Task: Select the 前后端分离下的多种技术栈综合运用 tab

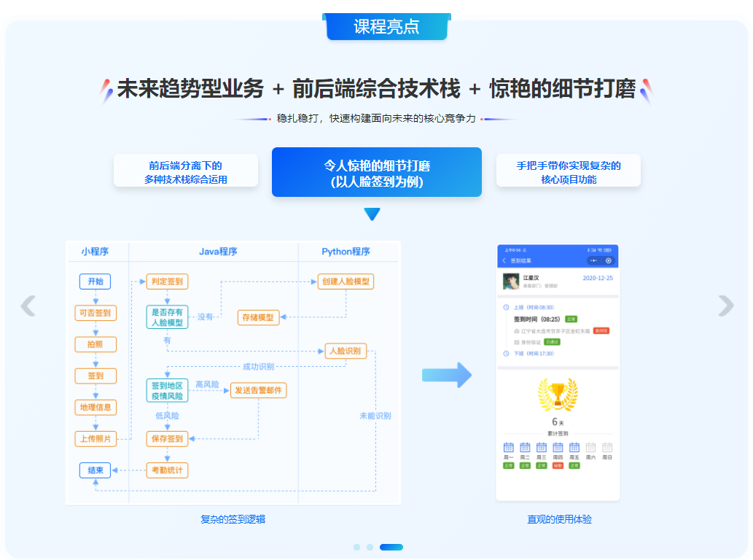Action: [x=186, y=172]
